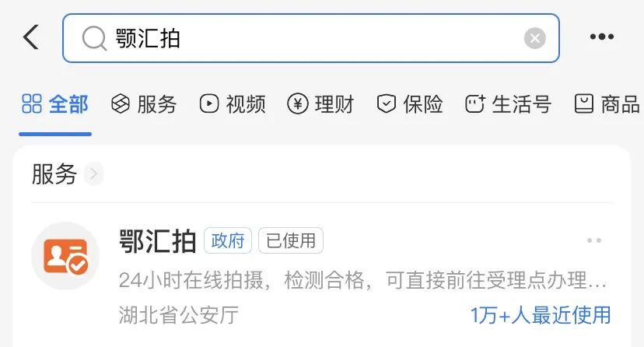This screenshot has width=644, height=347.
Task: Select the 保险 tab
Action: coord(410,104)
